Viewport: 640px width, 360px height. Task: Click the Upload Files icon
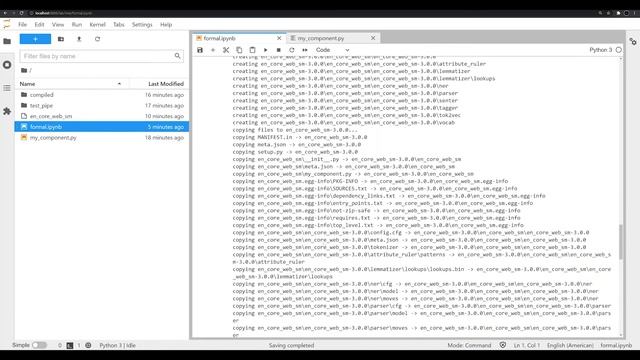coord(79,39)
